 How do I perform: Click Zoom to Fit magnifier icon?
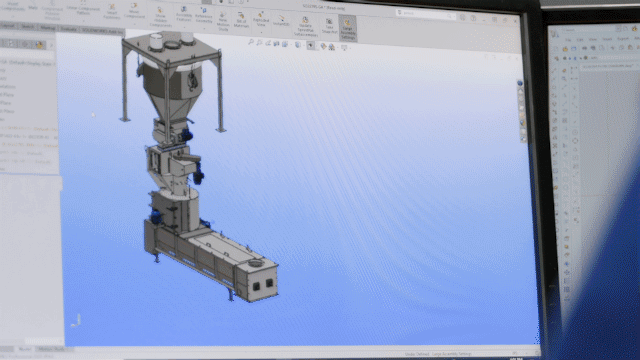[x=251, y=42]
